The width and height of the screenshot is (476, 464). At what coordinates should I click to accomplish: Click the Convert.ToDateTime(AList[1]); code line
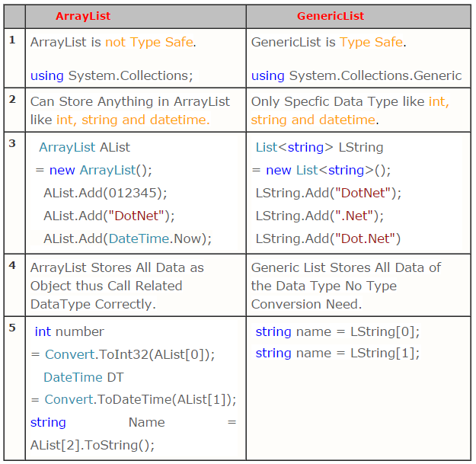click(x=133, y=399)
